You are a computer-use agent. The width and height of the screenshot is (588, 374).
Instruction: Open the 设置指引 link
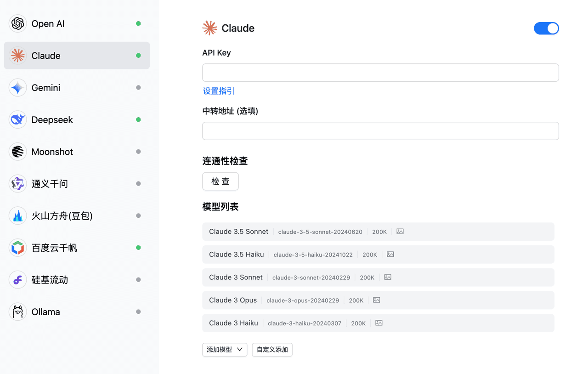coord(219,91)
